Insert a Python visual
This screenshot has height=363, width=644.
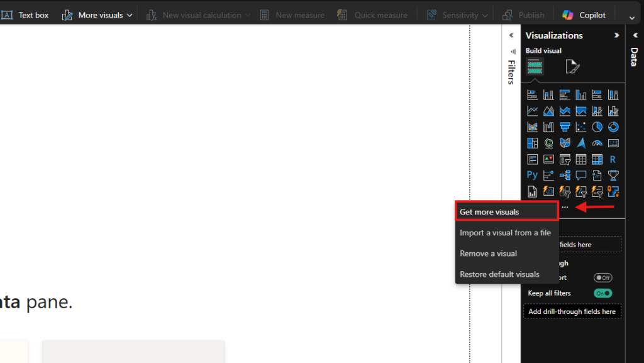click(x=532, y=176)
